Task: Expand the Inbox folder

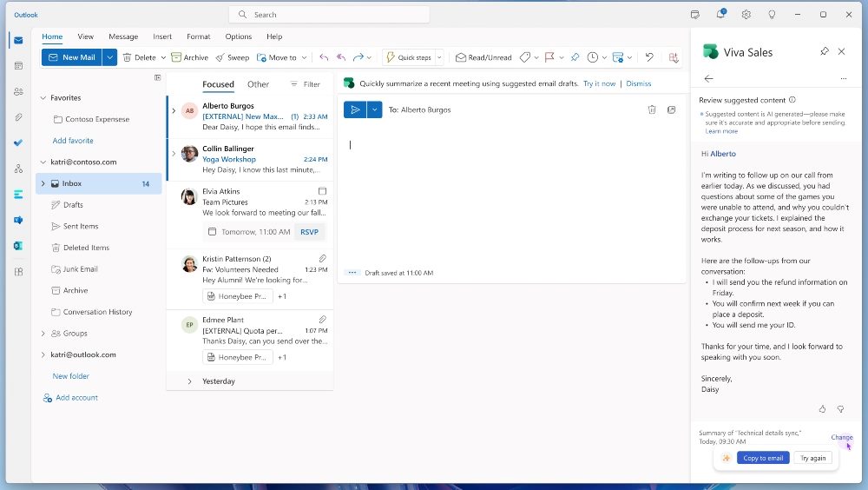Action: coord(43,183)
